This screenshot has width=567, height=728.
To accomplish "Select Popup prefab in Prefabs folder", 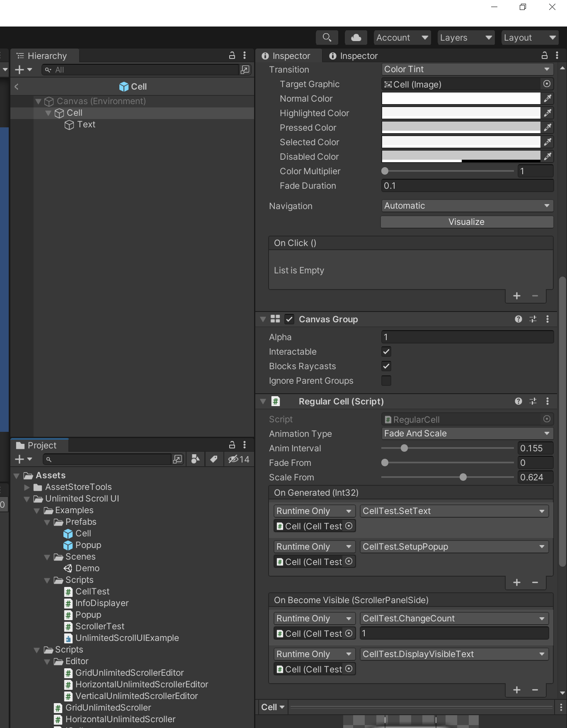I will 88,545.
